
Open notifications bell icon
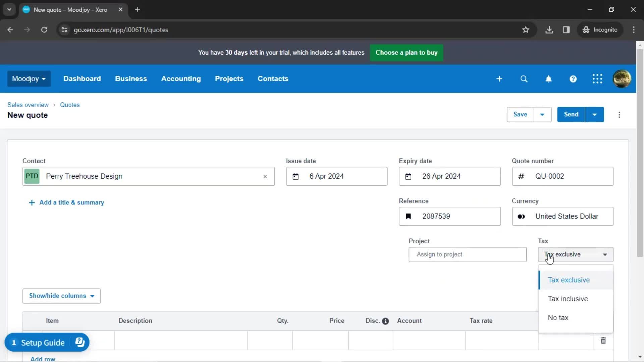coord(548,79)
